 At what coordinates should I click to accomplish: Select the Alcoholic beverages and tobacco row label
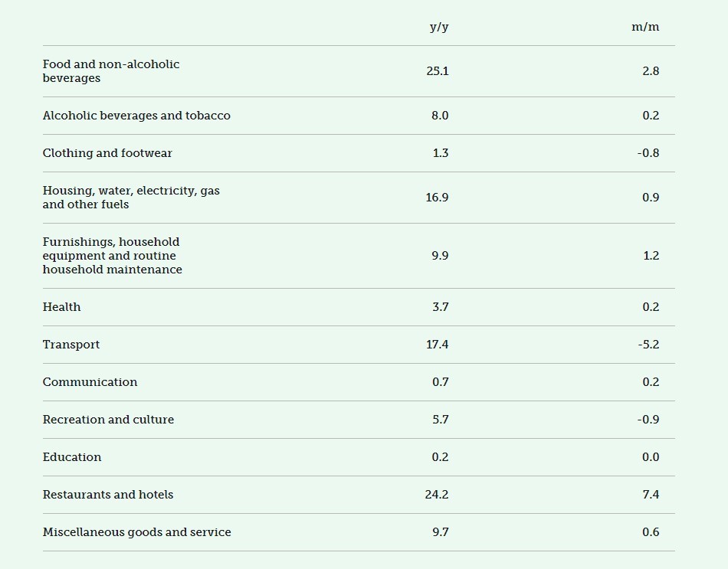[136, 116]
